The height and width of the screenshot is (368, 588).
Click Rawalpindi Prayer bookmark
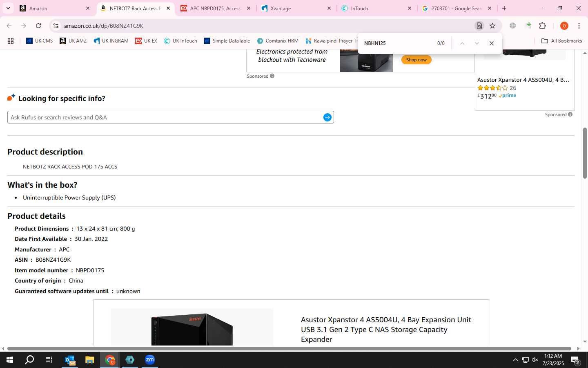coord(332,41)
